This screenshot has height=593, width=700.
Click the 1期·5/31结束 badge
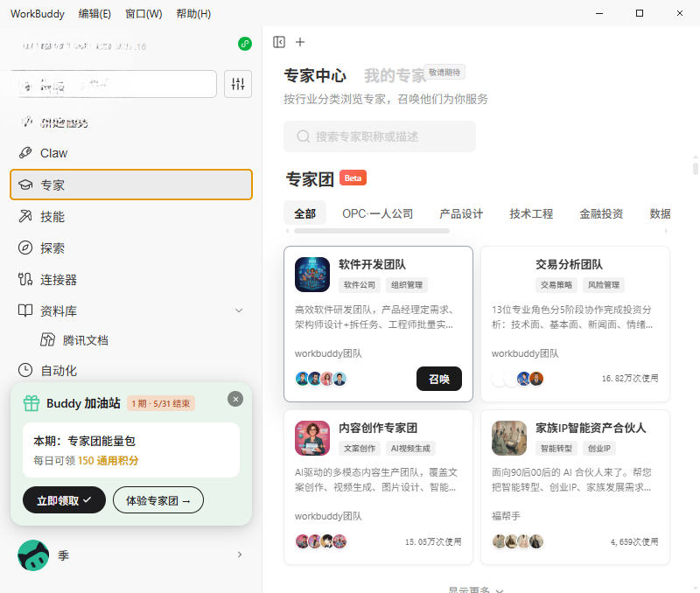[161, 403]
